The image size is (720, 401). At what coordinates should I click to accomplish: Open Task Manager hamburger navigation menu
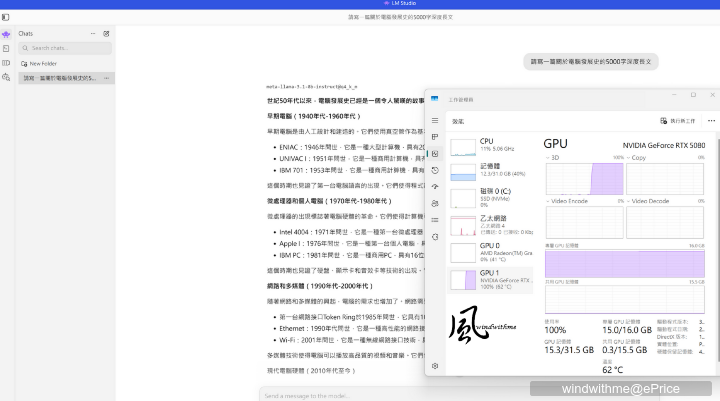click(x=435, y=120)
